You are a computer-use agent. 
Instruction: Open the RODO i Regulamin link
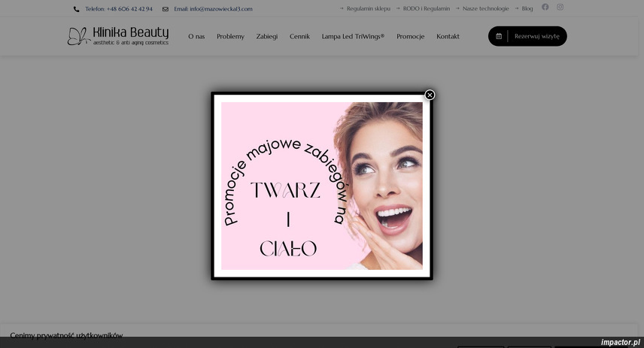(x=427, y=8)
